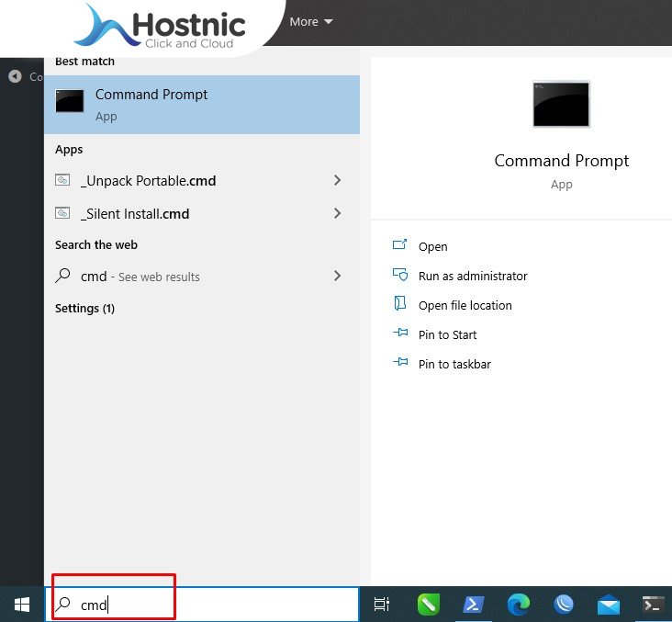This screenshot has height=622, width=672.
Task: Choose Run as administrator
Action: coord(472,276)
